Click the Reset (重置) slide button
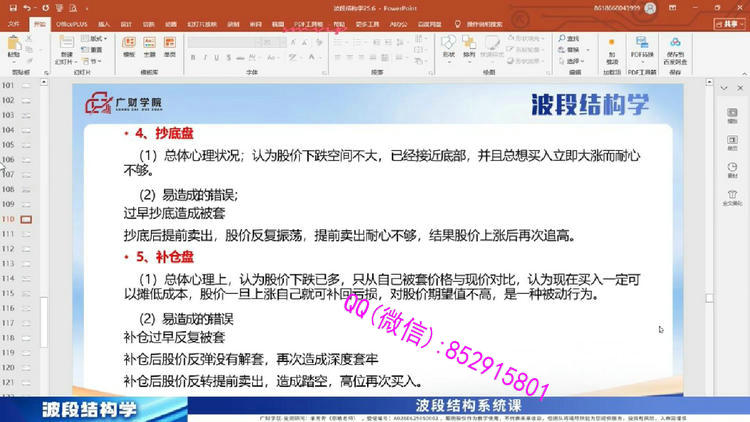 [92, 50]
